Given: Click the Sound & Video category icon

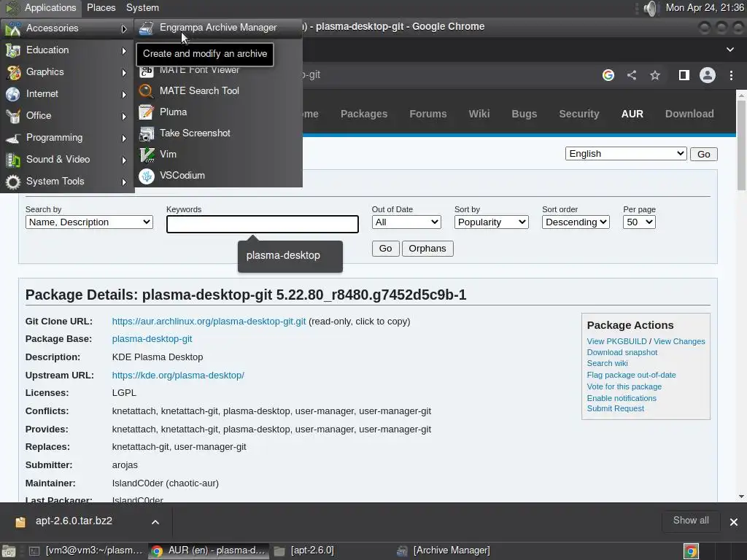Looking at the screenshot, I should (x=13, y=160).
